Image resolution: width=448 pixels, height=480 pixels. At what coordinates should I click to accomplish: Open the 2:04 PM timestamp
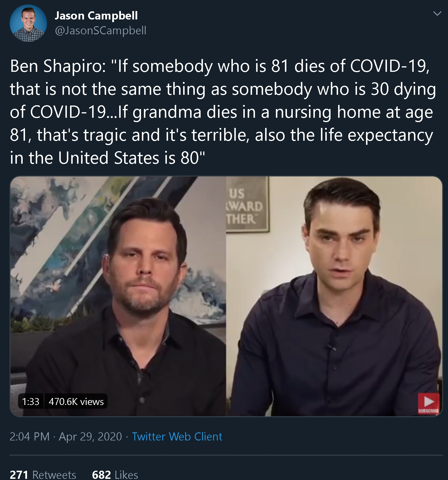[x=30, y=437]
